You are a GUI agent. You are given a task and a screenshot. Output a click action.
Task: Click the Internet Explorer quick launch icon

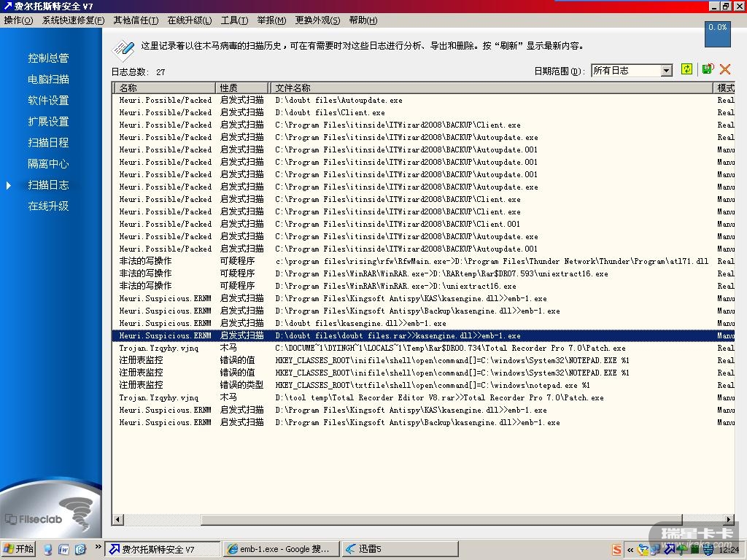[80, 549]
